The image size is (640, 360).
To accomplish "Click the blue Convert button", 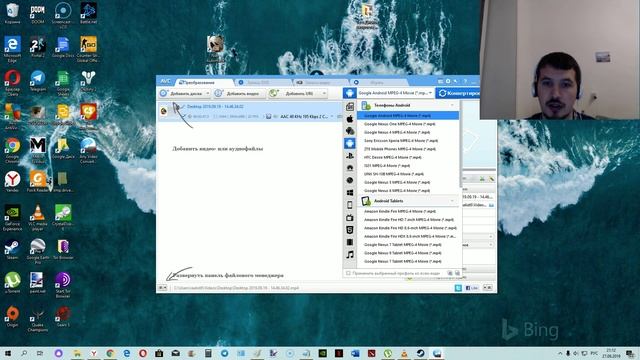I will tap(458, 93).
